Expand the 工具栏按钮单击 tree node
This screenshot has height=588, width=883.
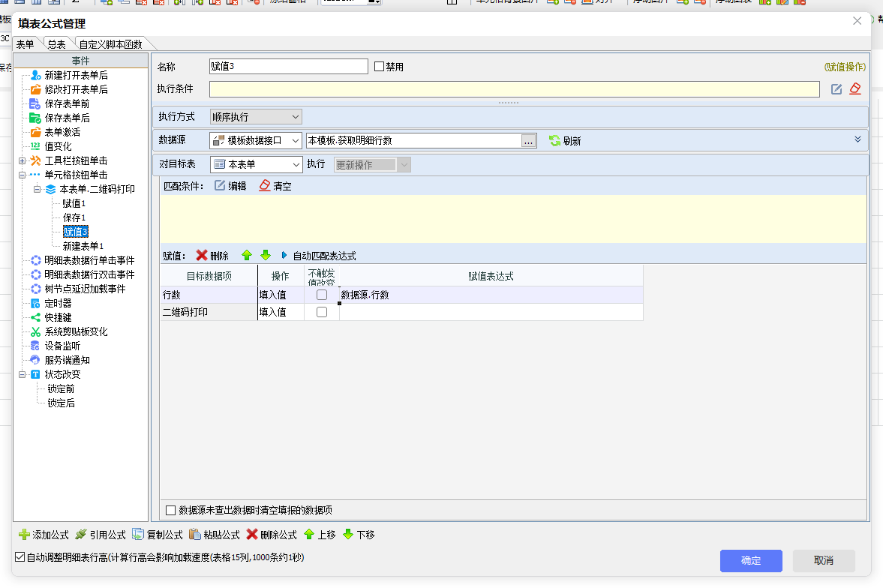[23, 160]
